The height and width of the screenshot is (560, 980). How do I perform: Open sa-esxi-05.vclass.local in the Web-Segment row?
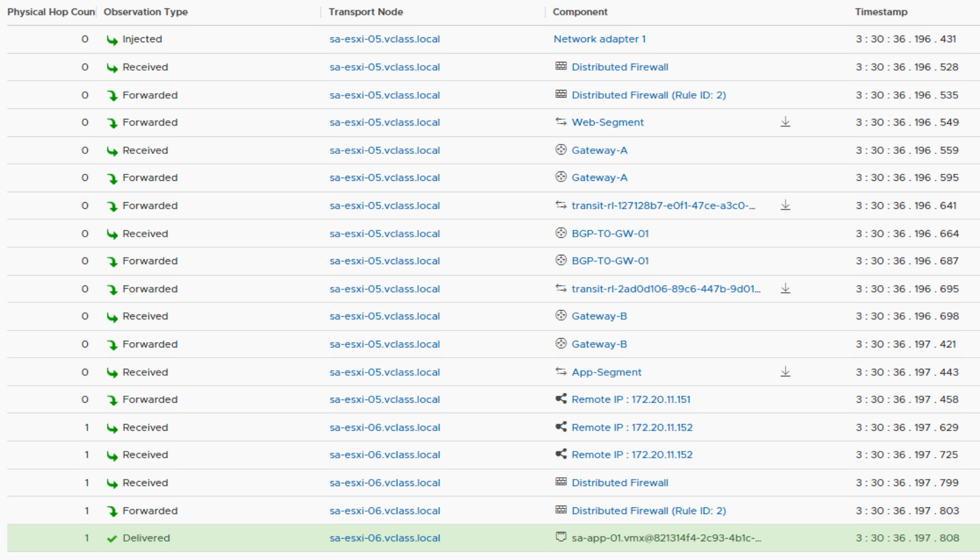coord(385,122)
